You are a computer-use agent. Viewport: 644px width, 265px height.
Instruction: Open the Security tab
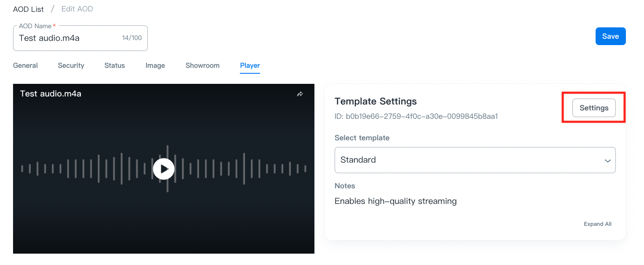(x=71, y=65)
